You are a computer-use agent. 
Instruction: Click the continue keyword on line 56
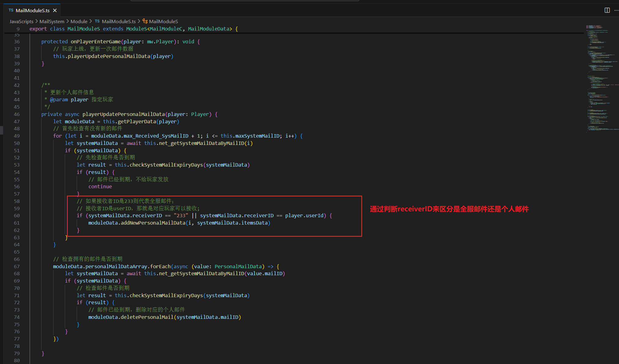tap(100, 186)
